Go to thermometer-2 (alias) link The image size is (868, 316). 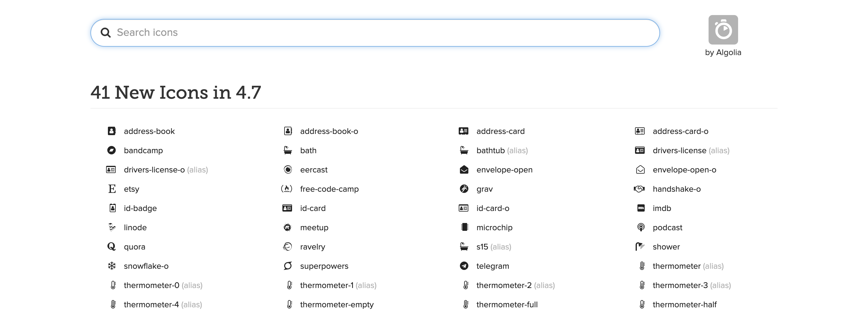click(516, 285)
